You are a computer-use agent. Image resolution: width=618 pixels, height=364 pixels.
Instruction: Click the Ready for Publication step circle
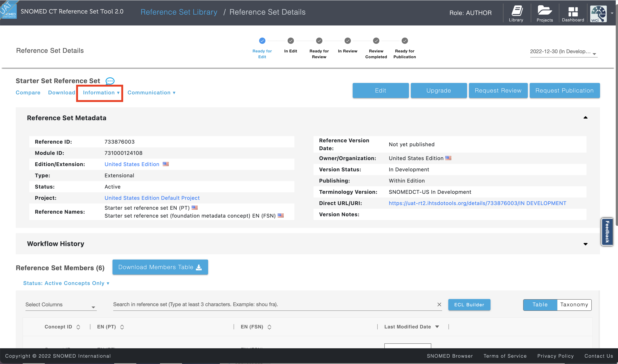click(x=405, y=41)
